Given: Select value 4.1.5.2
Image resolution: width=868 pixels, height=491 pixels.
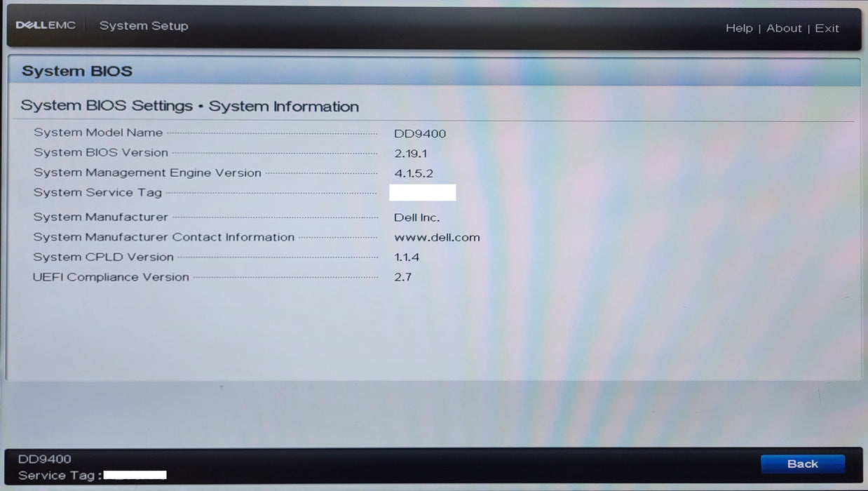Looking at the screenshot, I should [x=414, y=173].
